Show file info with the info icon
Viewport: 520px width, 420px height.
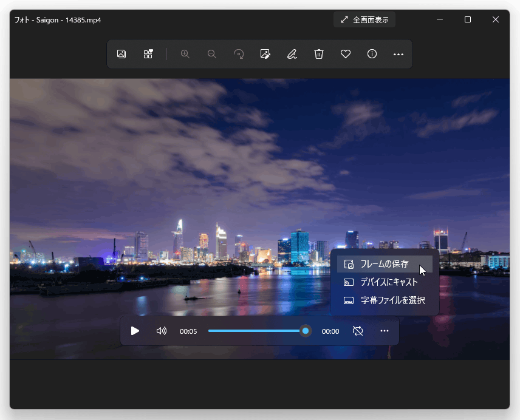(x=372, y=54)
